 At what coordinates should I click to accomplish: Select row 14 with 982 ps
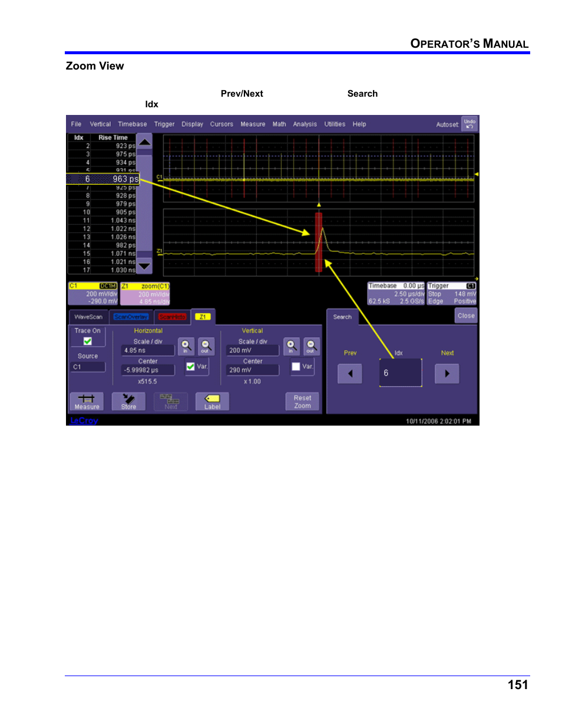(x=103, y=245)
